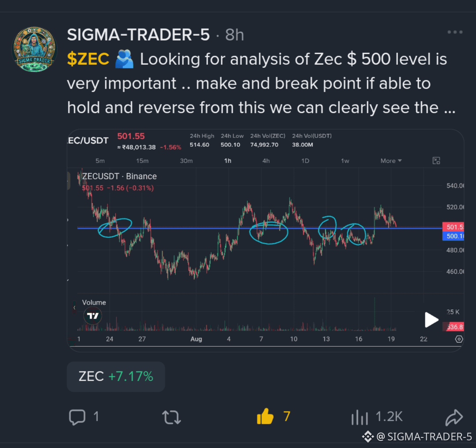Image resolution: width=476 pixels, height=448 pixels.
Task: Select the 1h timeframe tab
Action: 228,161
